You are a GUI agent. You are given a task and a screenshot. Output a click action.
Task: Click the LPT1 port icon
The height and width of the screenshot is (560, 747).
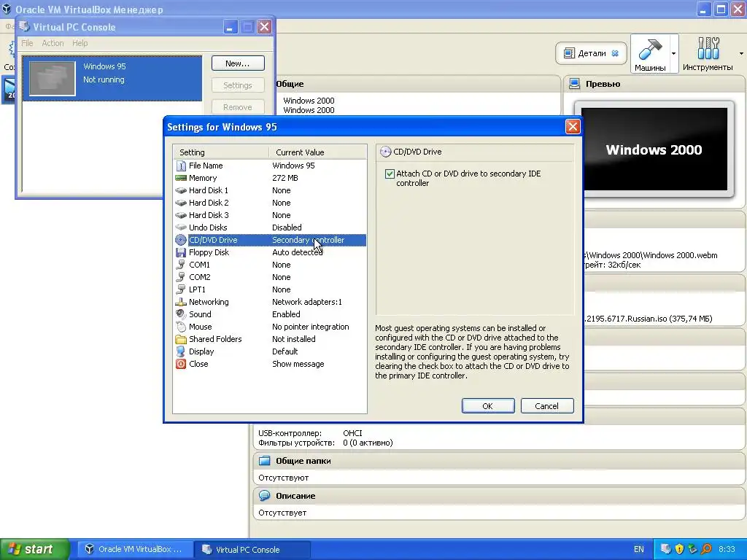point(181,289)
